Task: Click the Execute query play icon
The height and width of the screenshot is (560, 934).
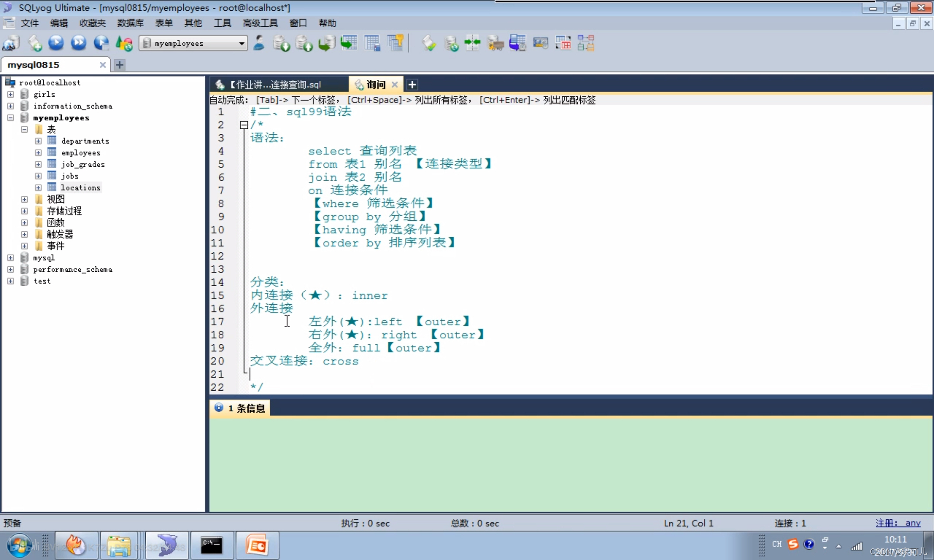Action: pyautogui.click(x=56, y=43)
